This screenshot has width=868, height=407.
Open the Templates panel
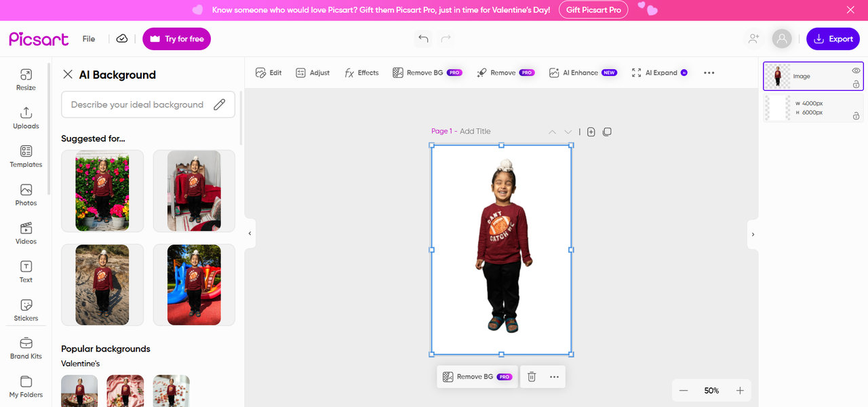(x=25, y=157)
